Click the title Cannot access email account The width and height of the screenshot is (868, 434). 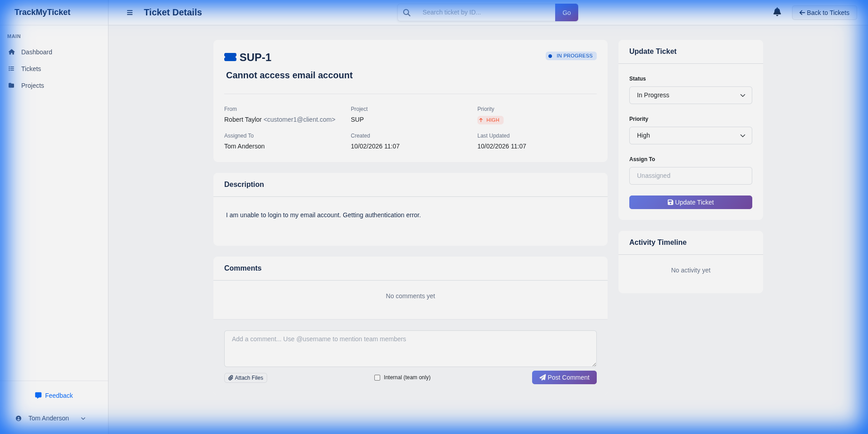(289, 75)
